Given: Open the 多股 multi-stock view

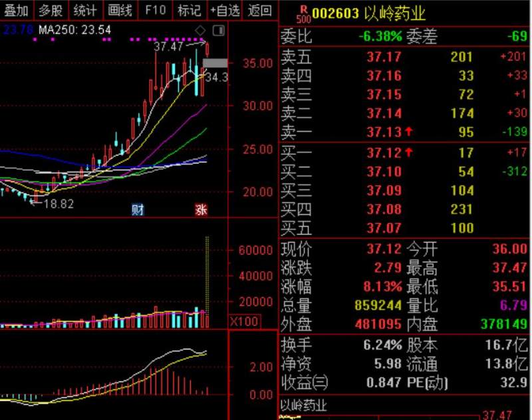Looking at the screenshot, I should click(51, 11).
